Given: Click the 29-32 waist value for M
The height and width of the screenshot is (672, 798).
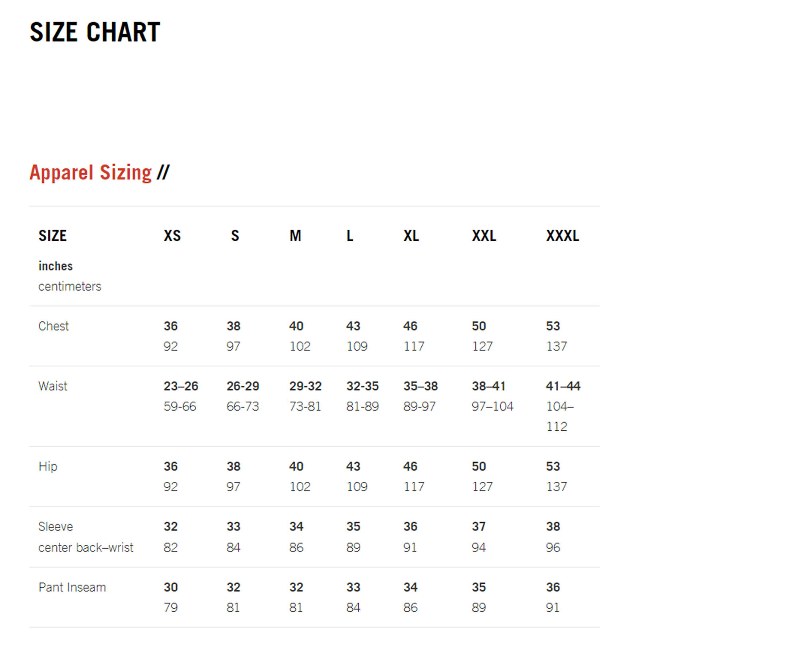Looking at the screenshot, I should (x=305, y=386).
